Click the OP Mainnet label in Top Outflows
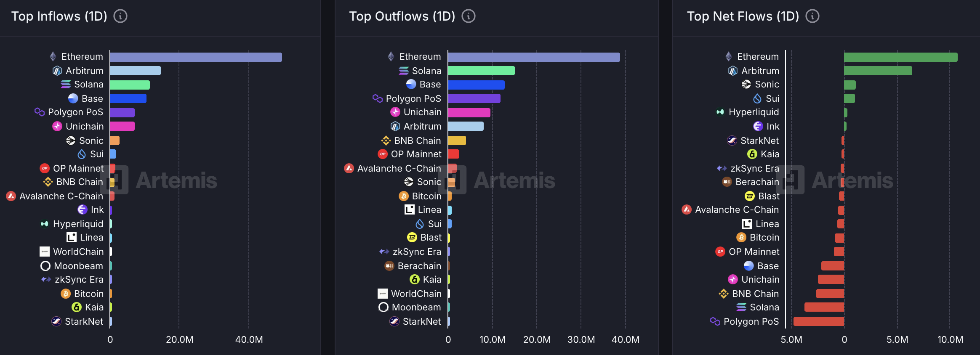This screenshot has height=355, width=980. click(416, 154)
